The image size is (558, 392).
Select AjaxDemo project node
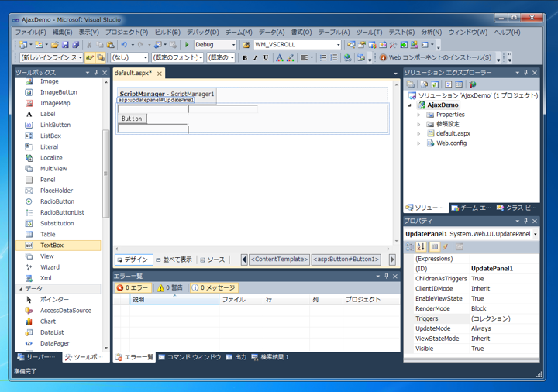point(443,105)
